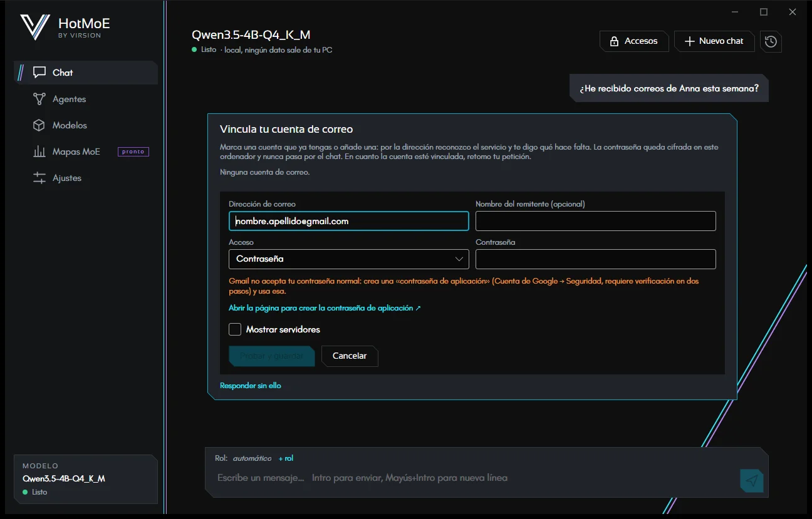
Task: Click the Agentes node icon
Action: click(x=39, y=99)
